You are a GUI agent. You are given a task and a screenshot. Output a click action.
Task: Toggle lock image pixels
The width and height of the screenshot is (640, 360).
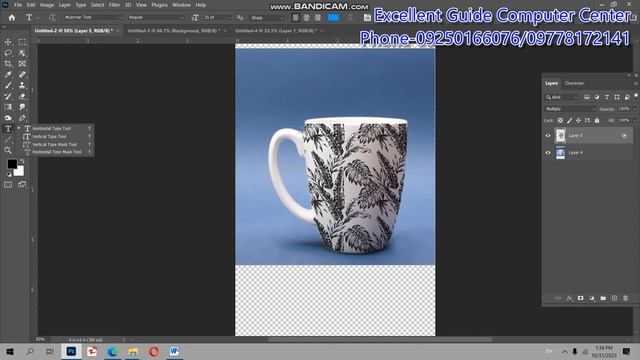pos(569,120)
